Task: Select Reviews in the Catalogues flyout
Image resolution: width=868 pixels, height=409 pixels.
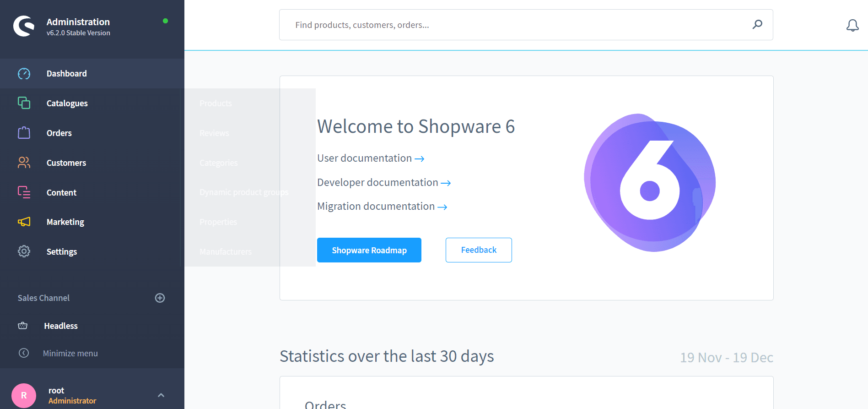Action: 214,133
